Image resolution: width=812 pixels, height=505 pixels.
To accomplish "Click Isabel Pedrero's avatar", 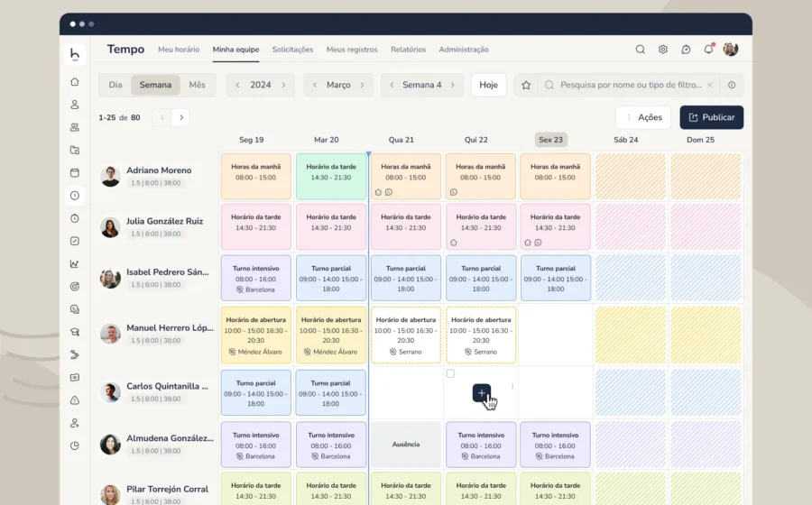I will pos(110,279).
